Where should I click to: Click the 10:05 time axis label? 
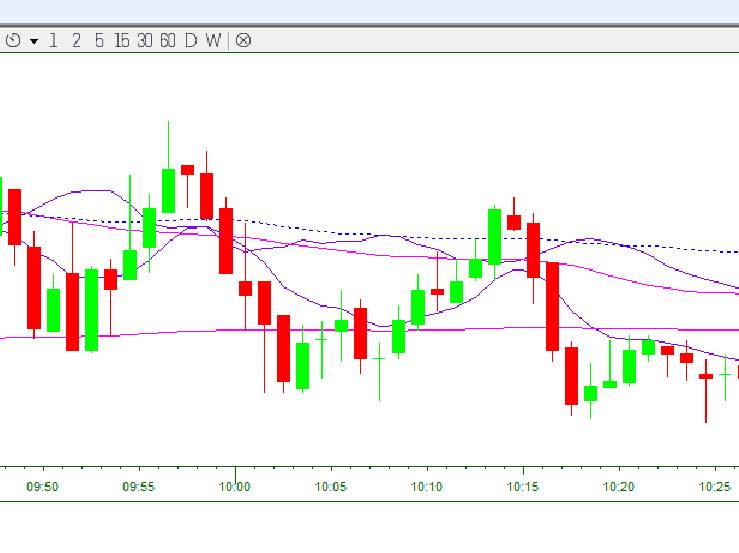[x=331, y=487]
